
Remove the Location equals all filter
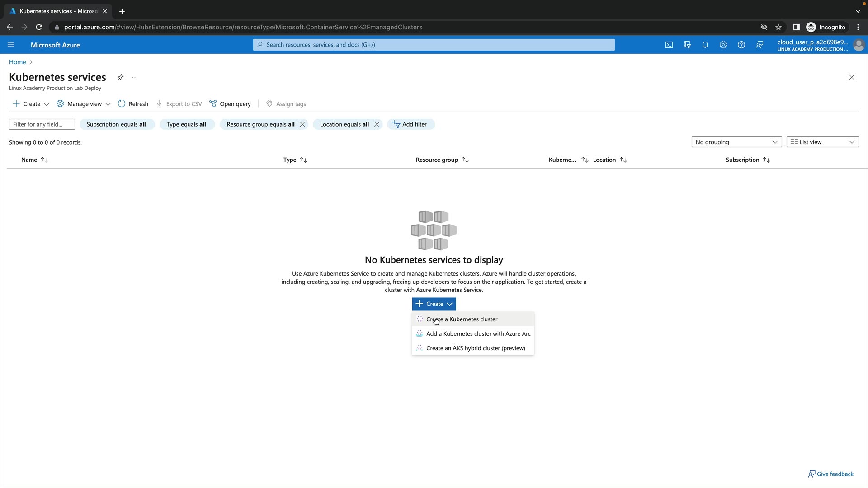[377, 124]
